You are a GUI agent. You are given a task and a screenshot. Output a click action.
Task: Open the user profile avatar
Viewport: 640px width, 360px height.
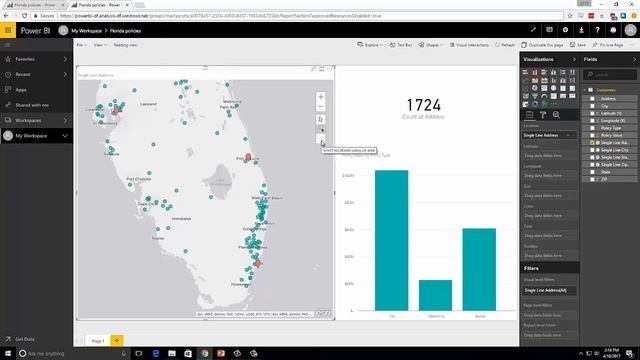tap(631, 30)
